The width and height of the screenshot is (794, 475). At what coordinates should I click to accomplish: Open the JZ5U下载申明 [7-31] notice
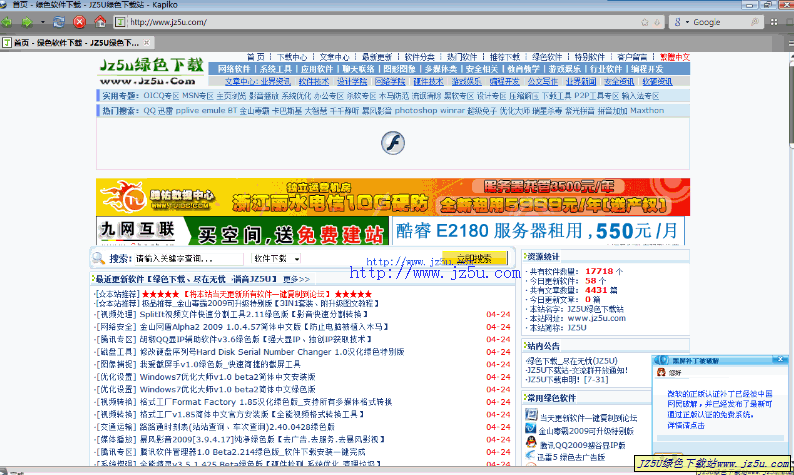pyautogui.click(x=567, y=379)
